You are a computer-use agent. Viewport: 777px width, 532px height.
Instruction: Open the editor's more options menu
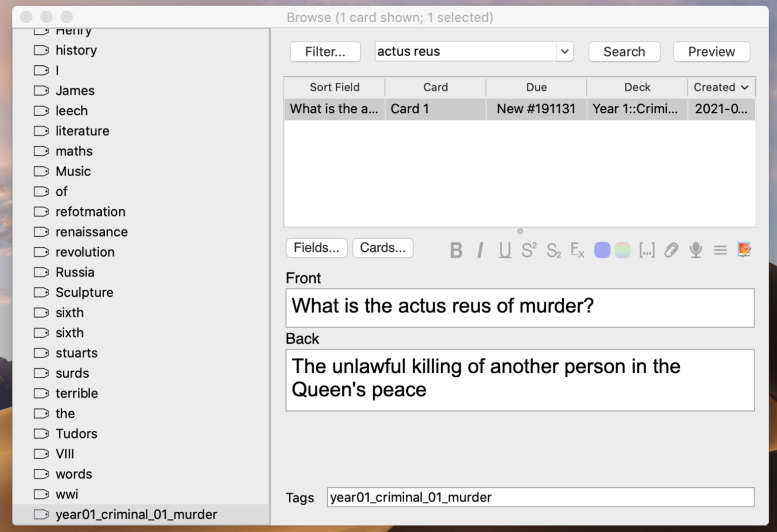coord(720,250)
